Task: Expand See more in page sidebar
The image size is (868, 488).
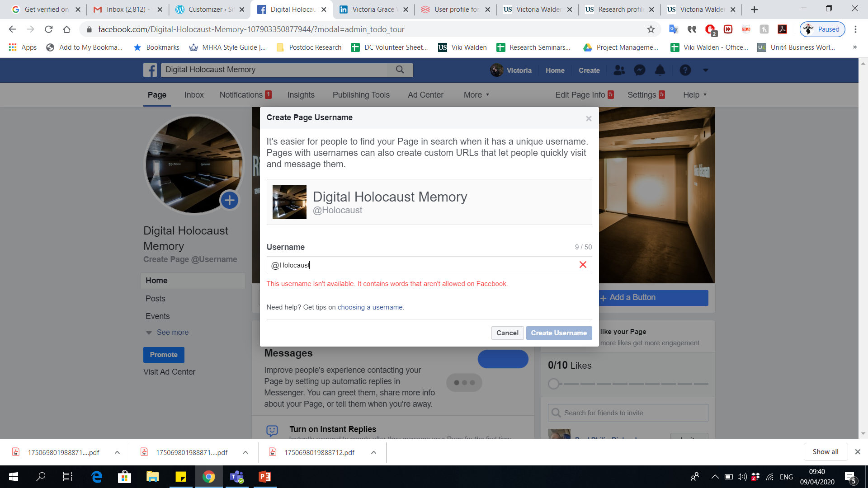Action: [167, 333]
